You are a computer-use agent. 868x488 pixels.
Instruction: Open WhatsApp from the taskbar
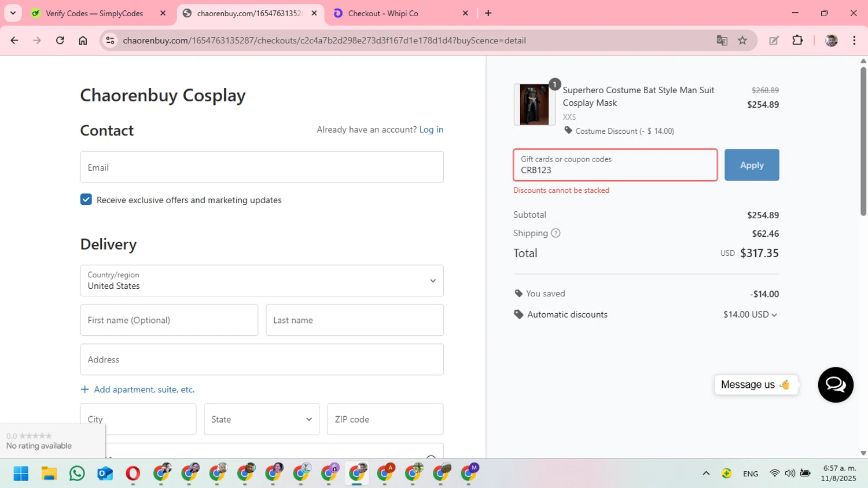77,474
